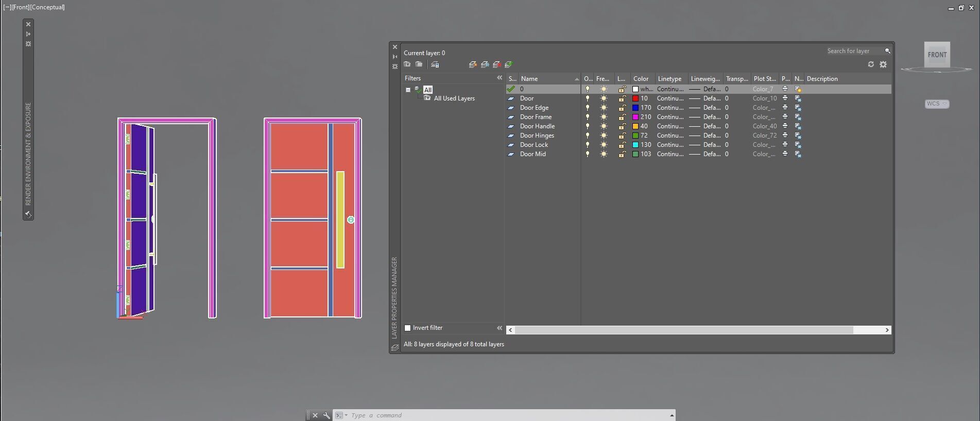The height and width of the screenshot is (421, 980).
Task: Change Door Frame magenta color swatch
Action: 635,117
